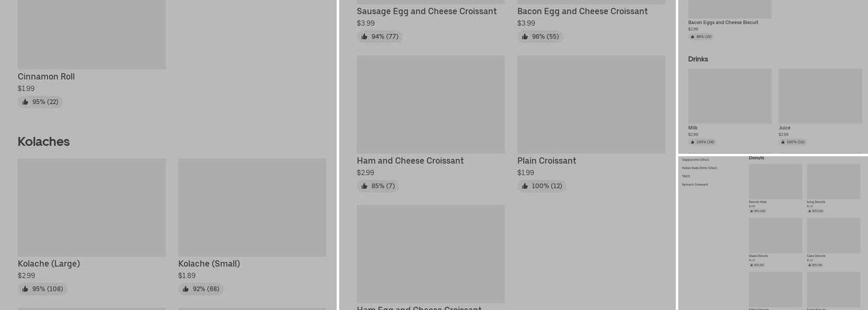Open the Cinnamon Roll item name

(46, 77)
